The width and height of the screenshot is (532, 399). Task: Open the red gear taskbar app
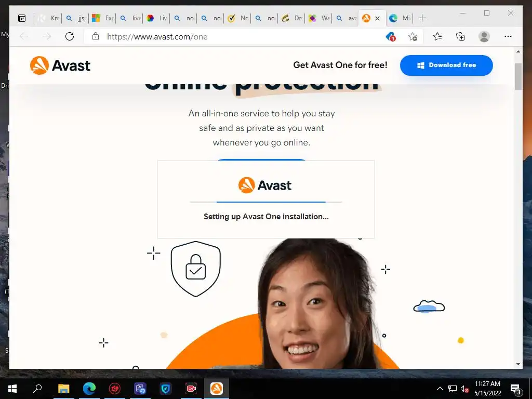[115, 389]
